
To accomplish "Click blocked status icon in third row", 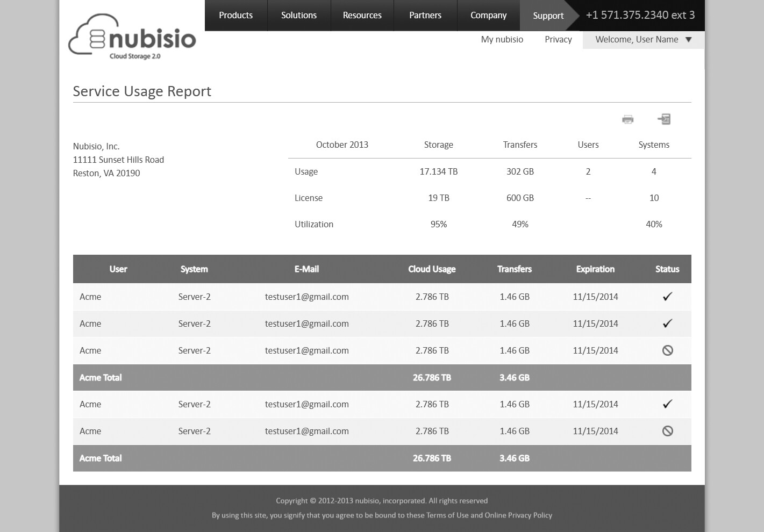I will (x=667, y=350).
